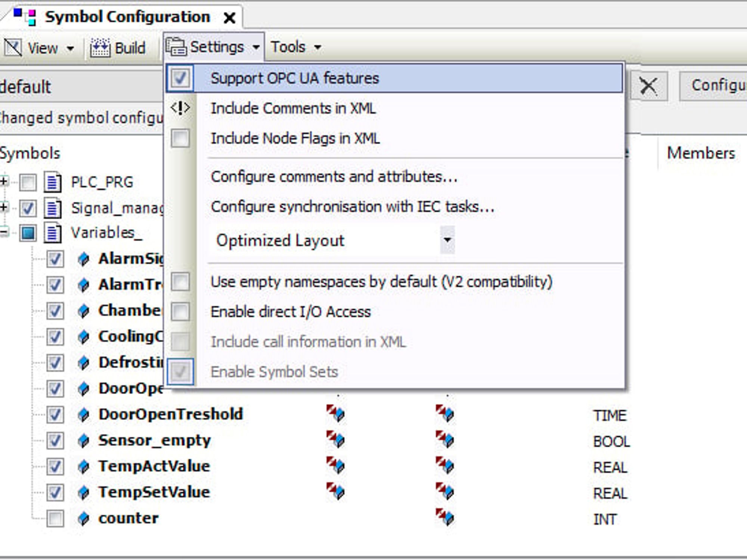Click the Symbols column header
Image resolution: width=747 pixels, height=560 pixels.
tap(30, 153)
